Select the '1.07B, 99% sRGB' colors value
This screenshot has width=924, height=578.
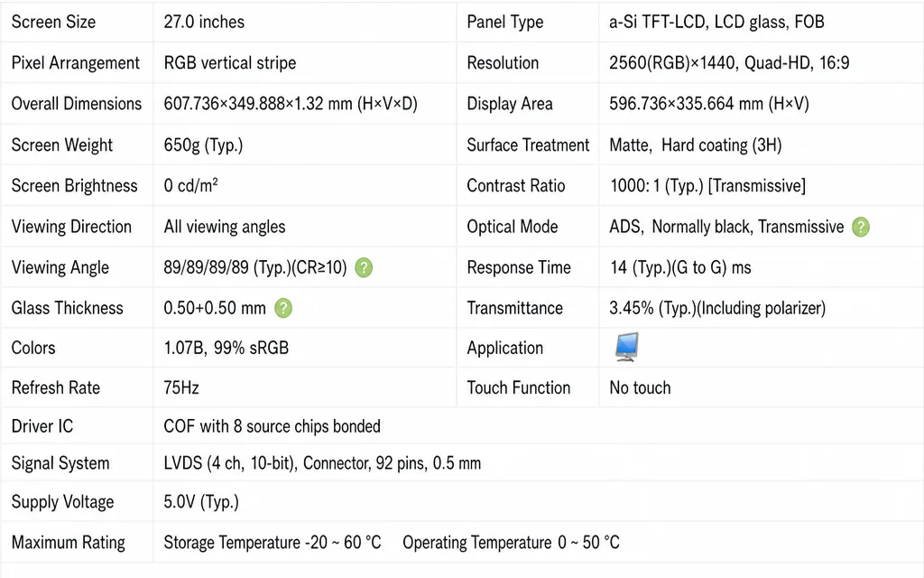(x=226, y=348)
